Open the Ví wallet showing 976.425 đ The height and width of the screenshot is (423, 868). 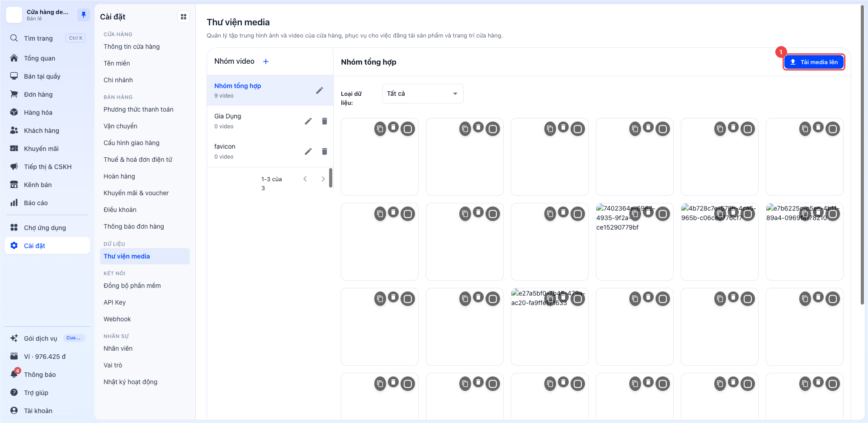pyautogui.click(x=47, y=357)
